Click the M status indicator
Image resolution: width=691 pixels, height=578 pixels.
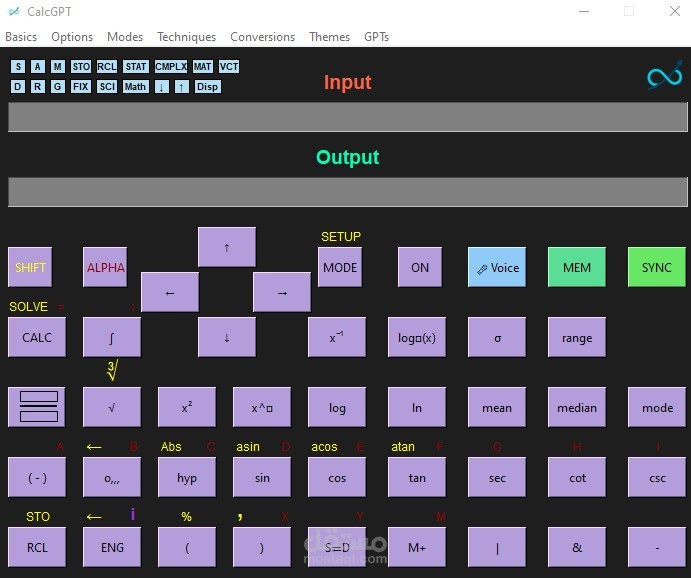58,67
